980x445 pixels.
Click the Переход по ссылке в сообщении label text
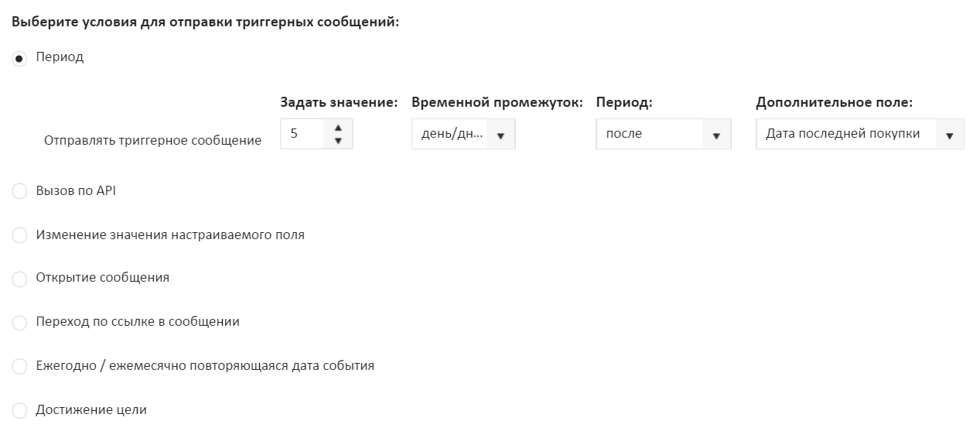[138, 321]
